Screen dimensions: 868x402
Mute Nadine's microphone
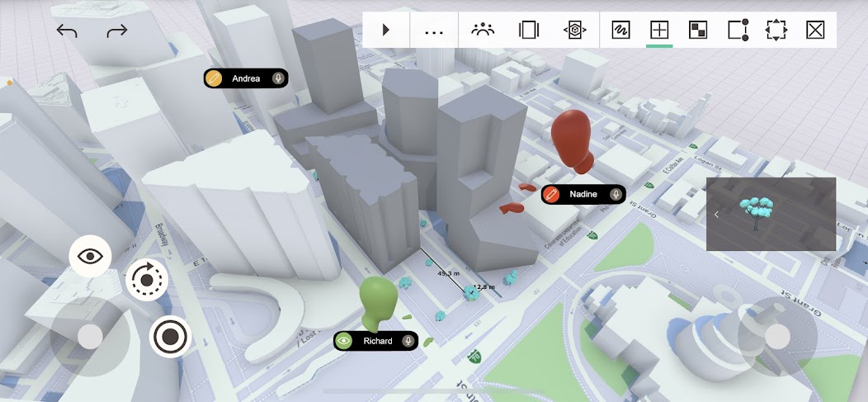615,194
